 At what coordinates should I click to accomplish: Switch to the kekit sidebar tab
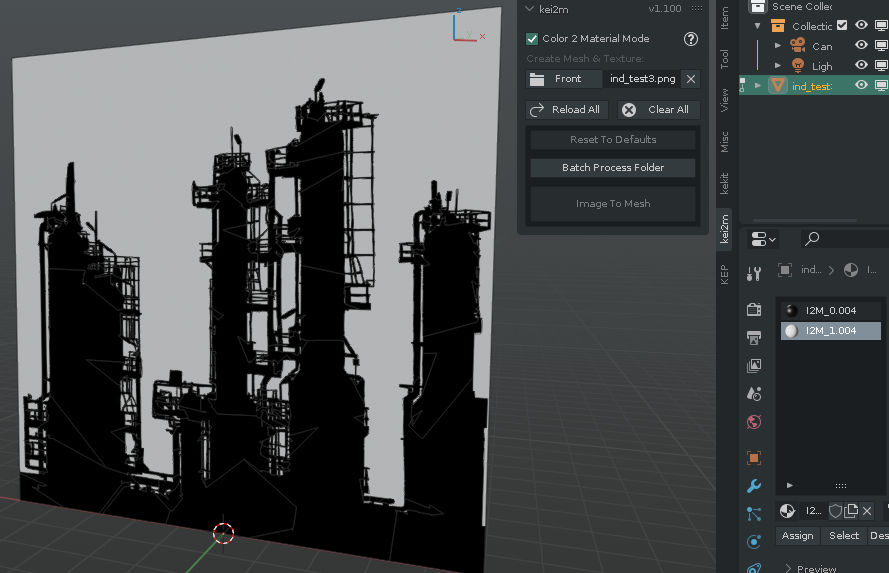coord(725,183)
